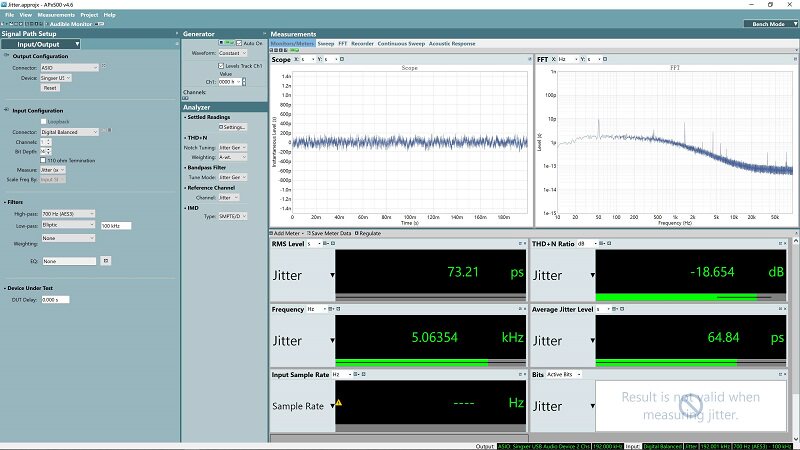Viewport: 800px width, 450px height.
Task: Click the EQ browse icon beside None field
Action: click(106, 261)
